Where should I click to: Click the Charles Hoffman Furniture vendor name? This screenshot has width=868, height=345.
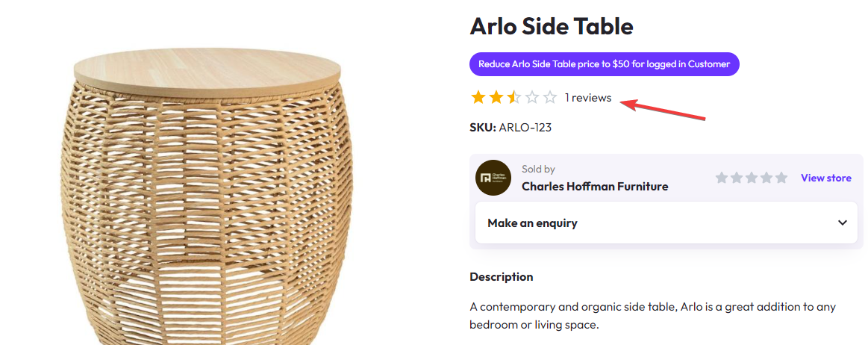click(x=594, y=186)
